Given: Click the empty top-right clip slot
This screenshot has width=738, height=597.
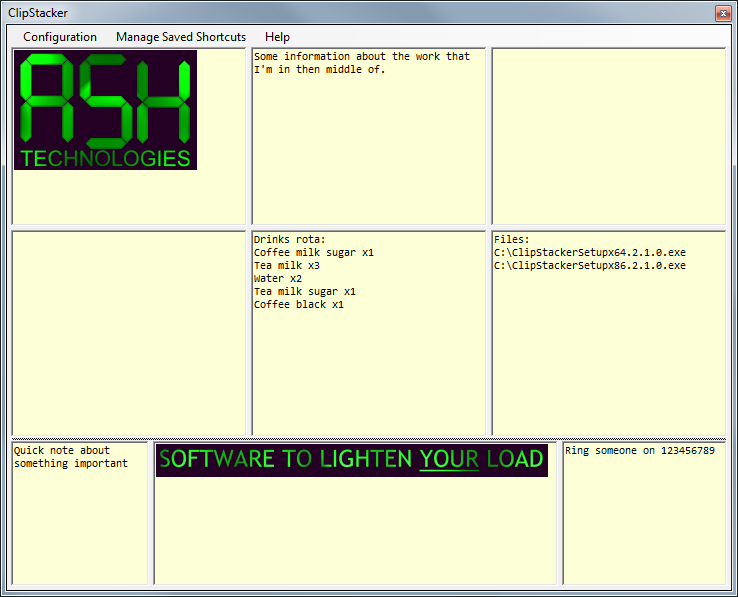Looking at the screenshot, I should click(x=609, y=136).
